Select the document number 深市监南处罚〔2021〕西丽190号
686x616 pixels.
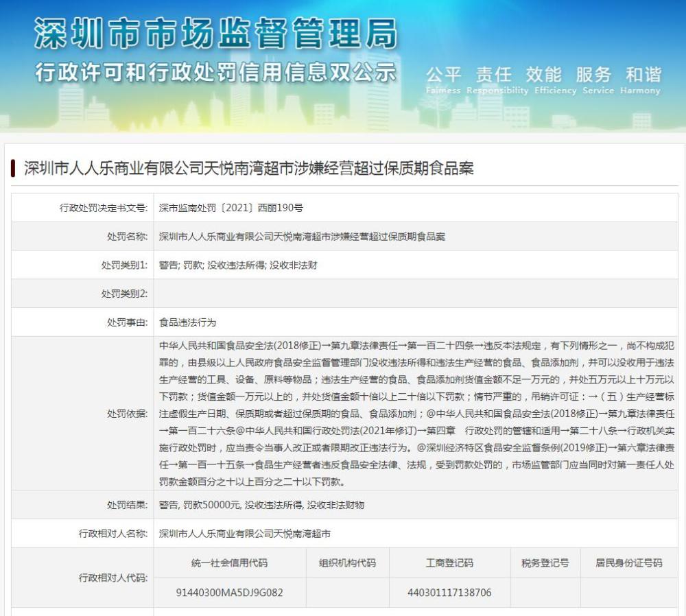coord(231,207)
